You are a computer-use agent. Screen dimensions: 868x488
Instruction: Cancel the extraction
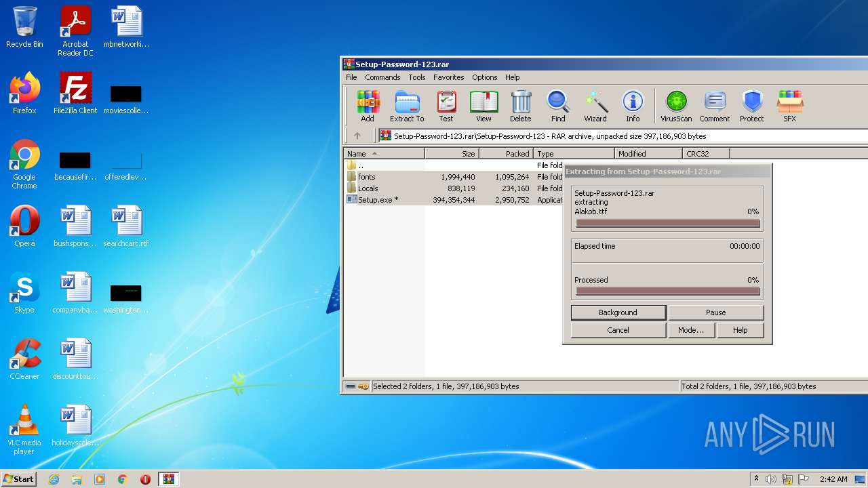pos(618,330)
